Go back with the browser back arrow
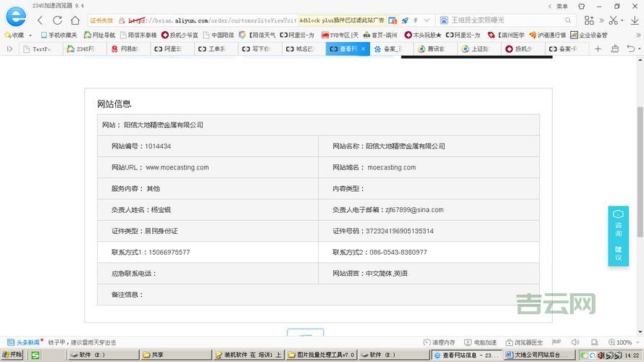Image resolution: width=644 pixels, height=362 pixels. coord(40,20)
